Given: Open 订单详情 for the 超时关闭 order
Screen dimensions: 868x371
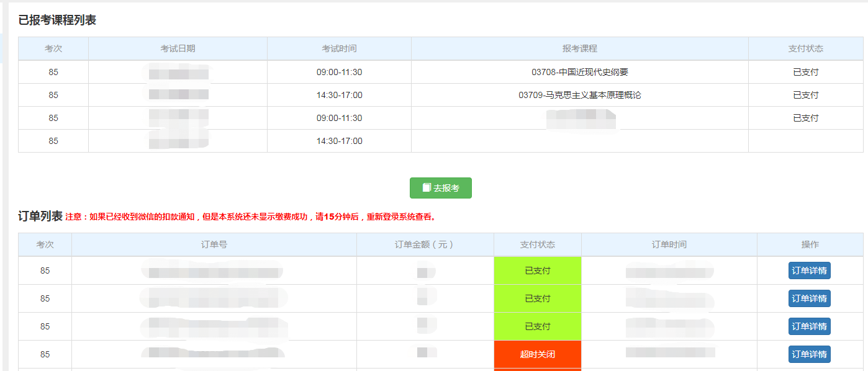Looking at the screenshot, I should 808,354.
